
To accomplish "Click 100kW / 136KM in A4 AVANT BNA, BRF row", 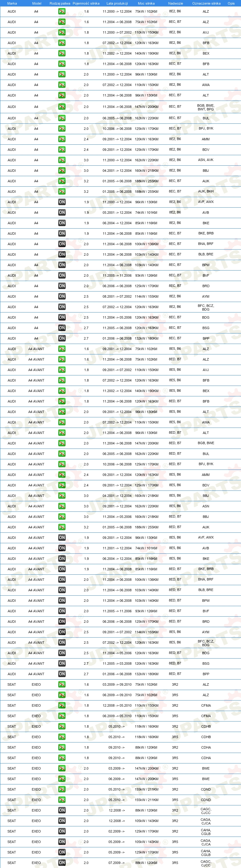I will coord(146,580).
